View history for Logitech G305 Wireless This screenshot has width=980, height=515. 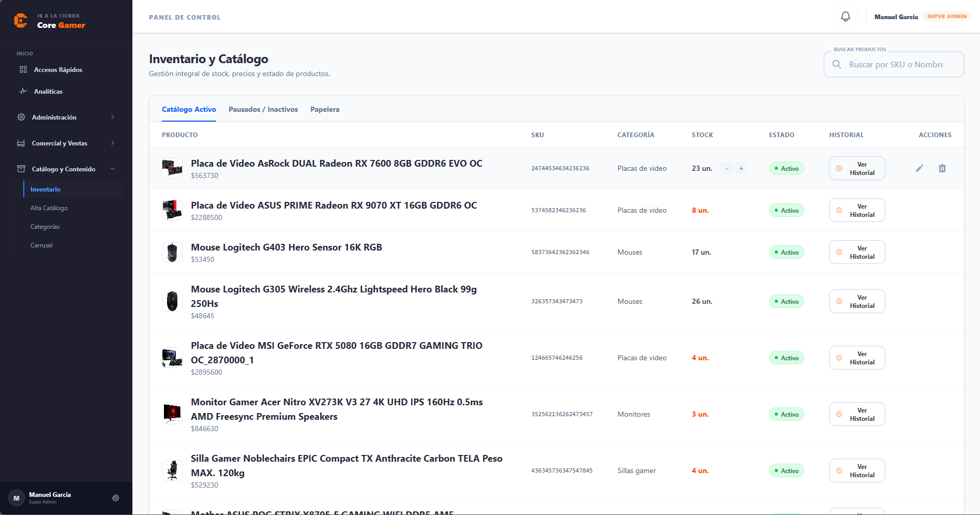click(x=857, y=301)
